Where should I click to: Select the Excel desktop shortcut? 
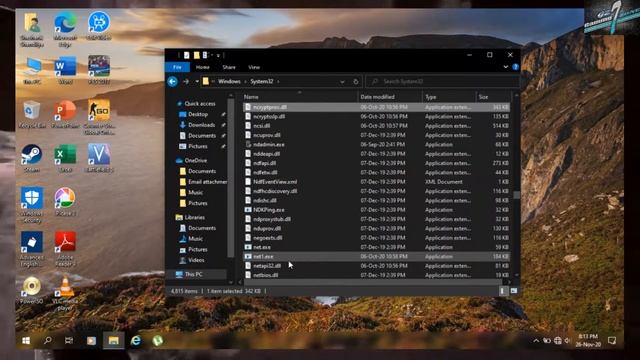tap(65, 158)
